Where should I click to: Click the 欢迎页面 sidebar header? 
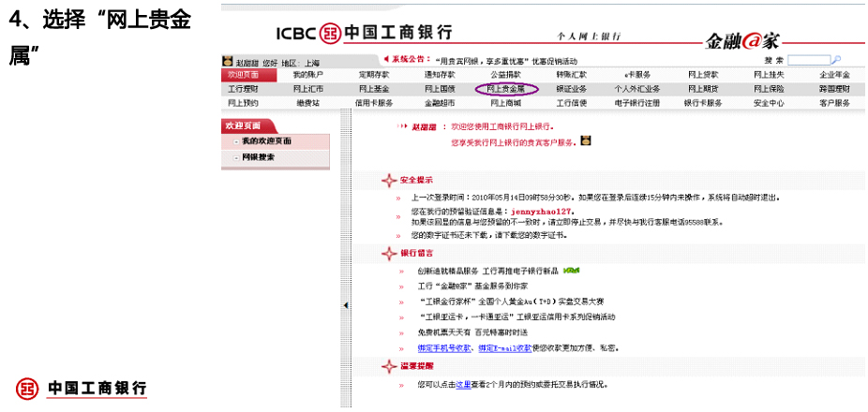tap(247, 125)
